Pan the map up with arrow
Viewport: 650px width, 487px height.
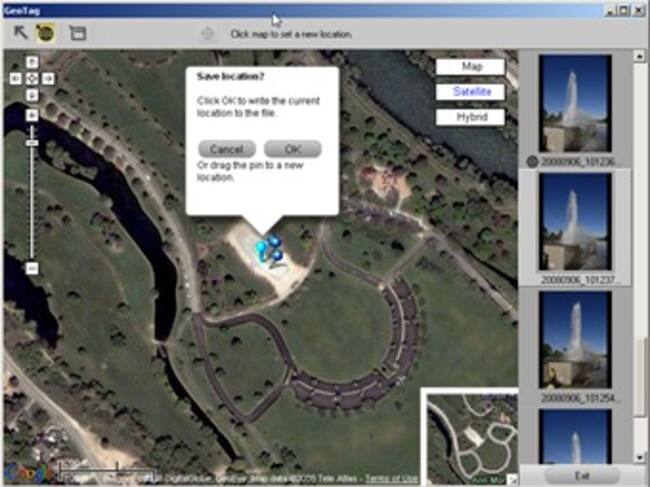(32, 62)
